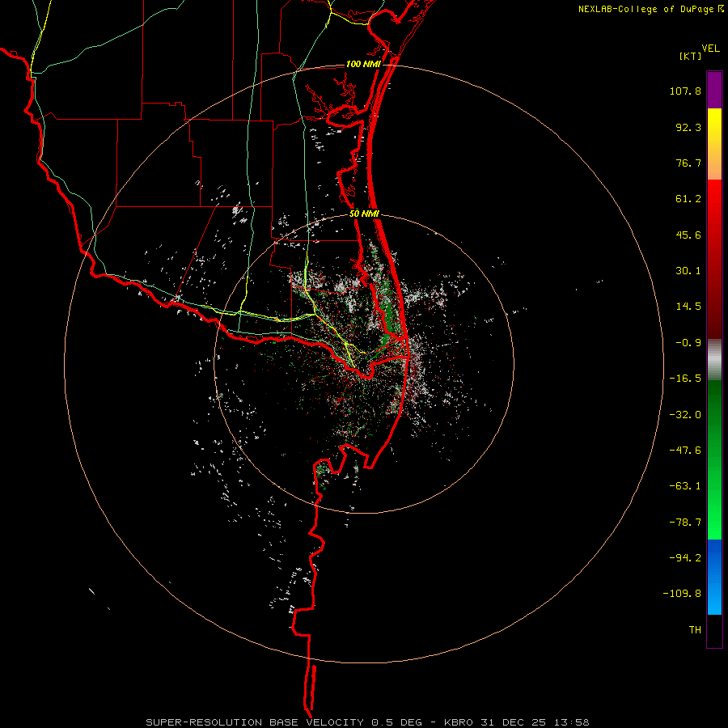Click the 30.1 legend value

tap(688, 271)
